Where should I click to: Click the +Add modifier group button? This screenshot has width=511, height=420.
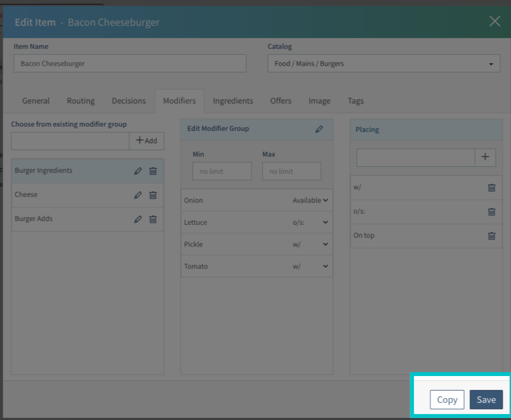[x=147, y=141]
